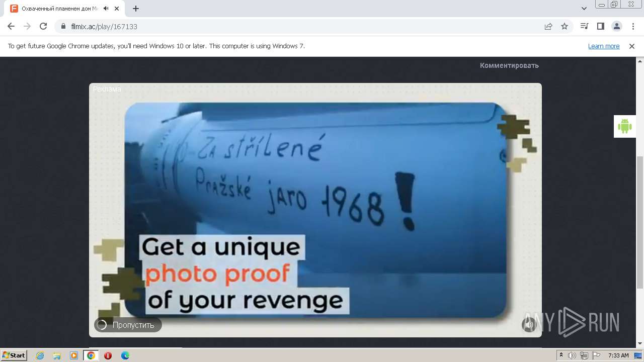Show desktop button on taskbar
This screenshot has height=362, width=644.
tap(638, 355)
